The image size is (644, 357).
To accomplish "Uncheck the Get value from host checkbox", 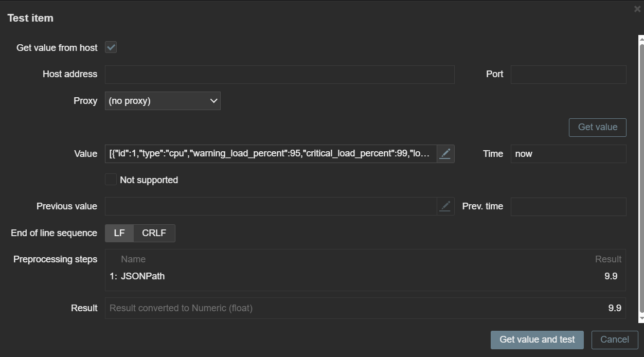I will click(x=111, y=47).
